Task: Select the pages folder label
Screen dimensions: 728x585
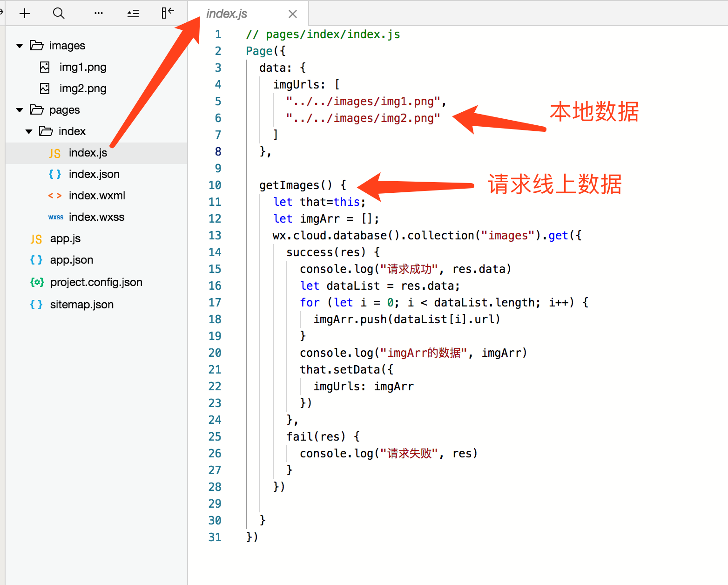Action: pos(64,110)
